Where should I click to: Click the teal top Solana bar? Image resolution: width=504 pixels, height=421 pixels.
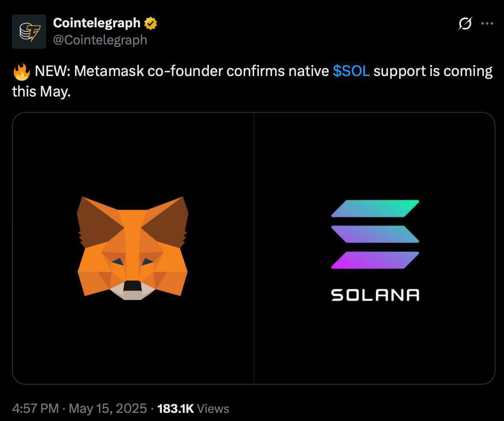375,208
